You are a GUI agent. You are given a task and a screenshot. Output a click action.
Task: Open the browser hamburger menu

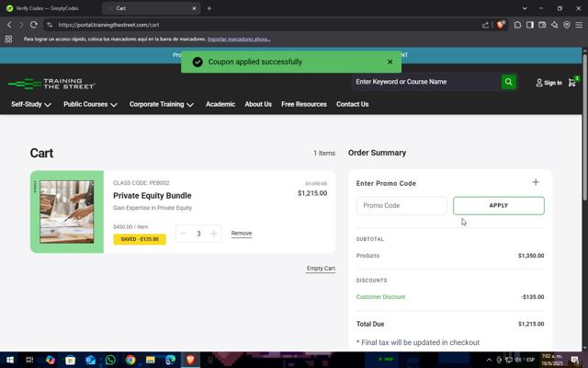579,25
